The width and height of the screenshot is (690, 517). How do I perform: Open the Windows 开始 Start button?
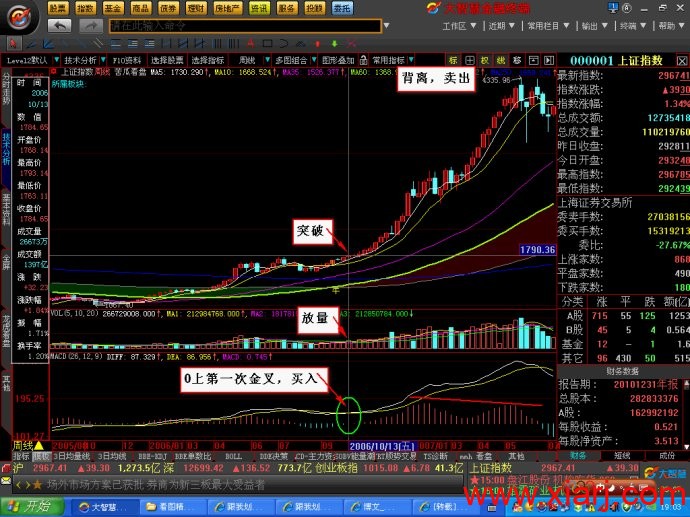31,506
